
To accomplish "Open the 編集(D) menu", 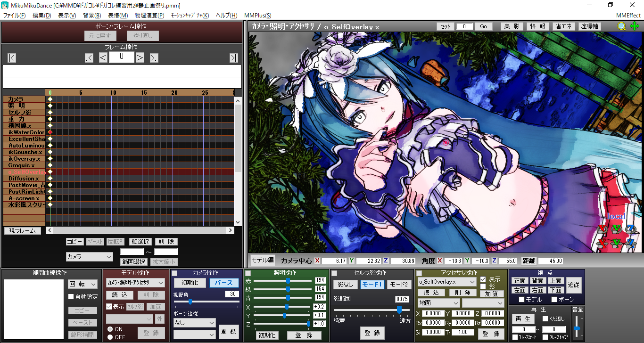I will point(41,16).
